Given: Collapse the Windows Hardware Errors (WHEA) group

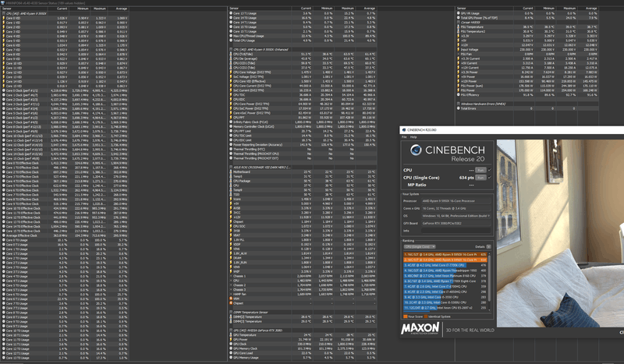Looking at the screenshot, I should tap(459, 104).
